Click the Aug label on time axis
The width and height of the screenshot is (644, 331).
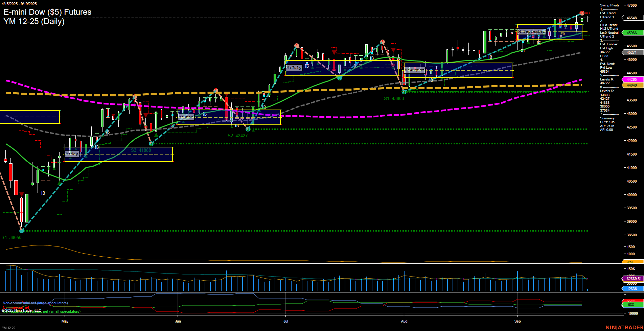point(404,321)
